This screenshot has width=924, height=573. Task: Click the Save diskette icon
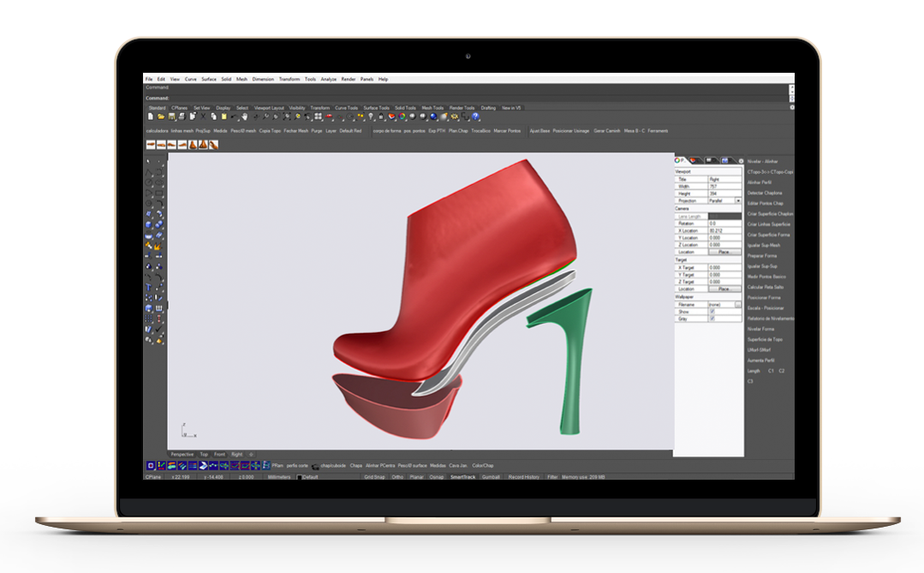point(171,116)
